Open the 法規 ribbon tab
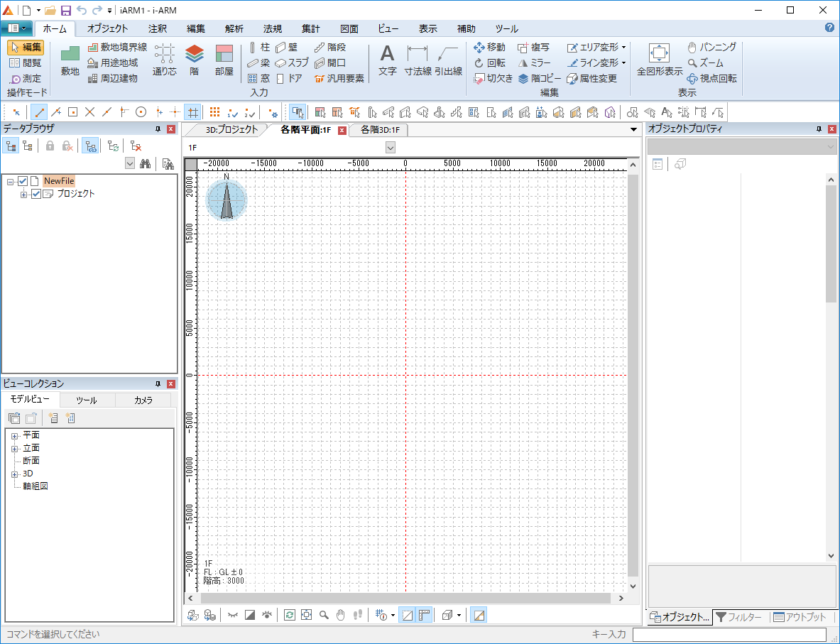This screenshot has width=840, height=644. click(x=273, y=29)
